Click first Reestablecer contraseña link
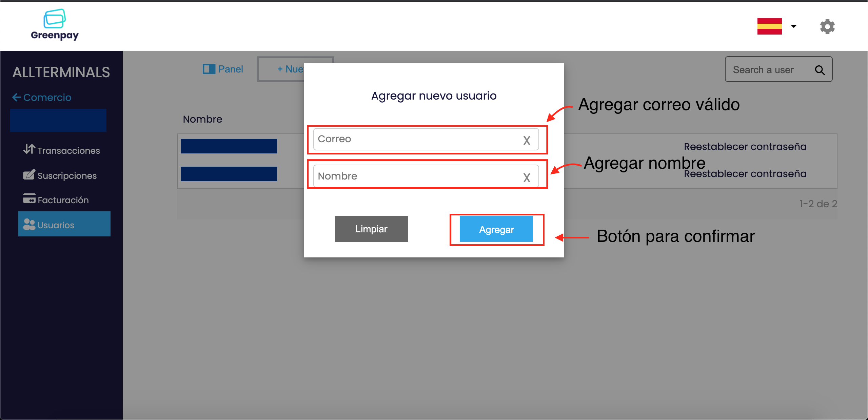Screen dimensions: 868x420 point(745,147)
